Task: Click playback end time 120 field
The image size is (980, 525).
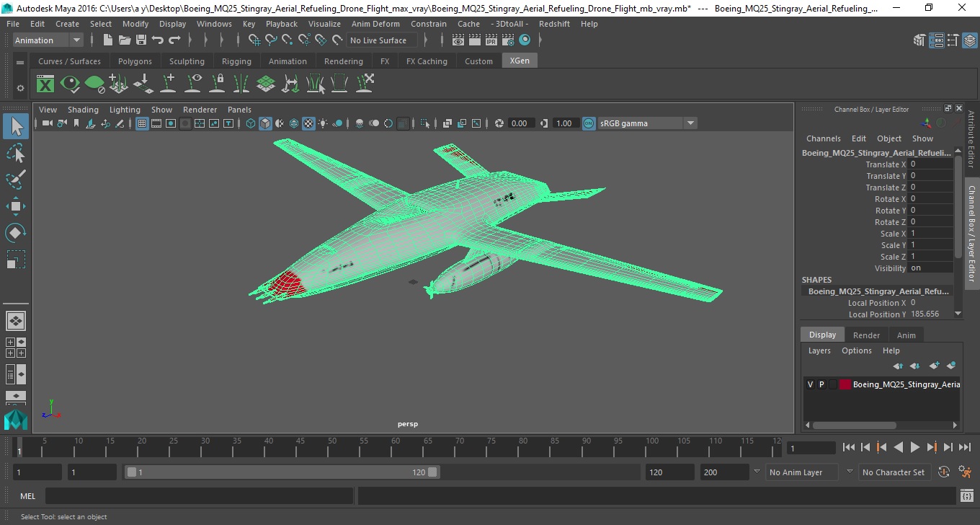Action: tap(670, 472)
